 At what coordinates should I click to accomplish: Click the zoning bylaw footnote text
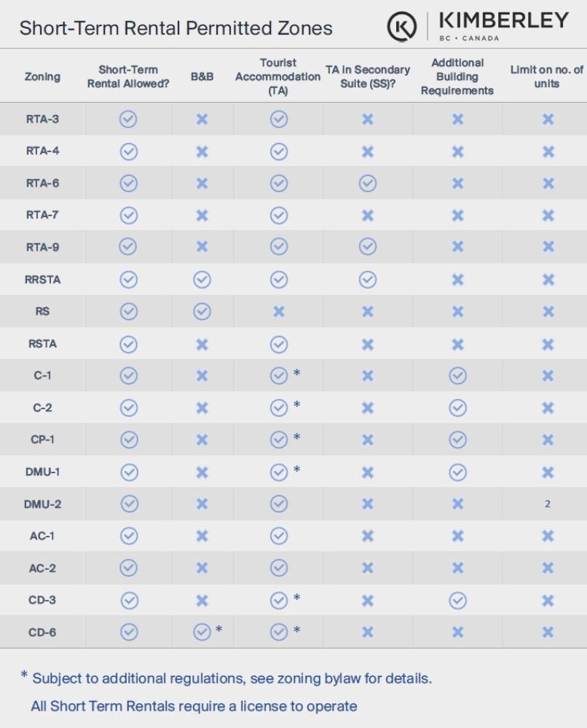(x=232, y=678)
